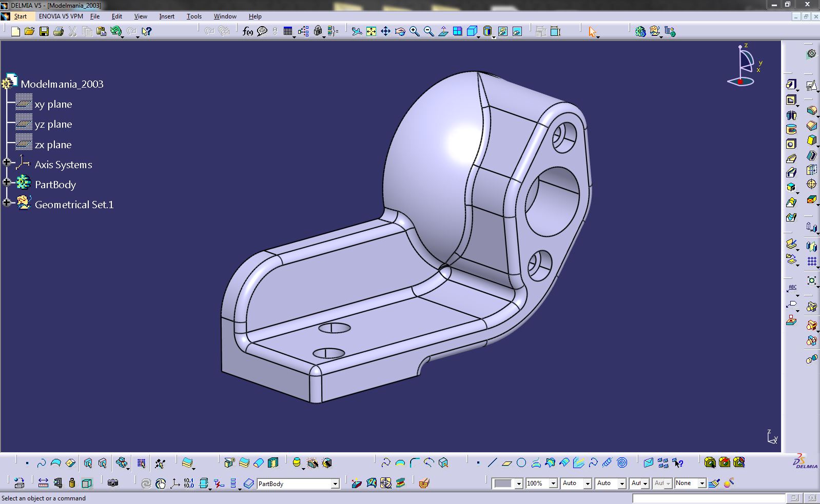
Task: Click the View mode shading icon
Action: [487, 32]
